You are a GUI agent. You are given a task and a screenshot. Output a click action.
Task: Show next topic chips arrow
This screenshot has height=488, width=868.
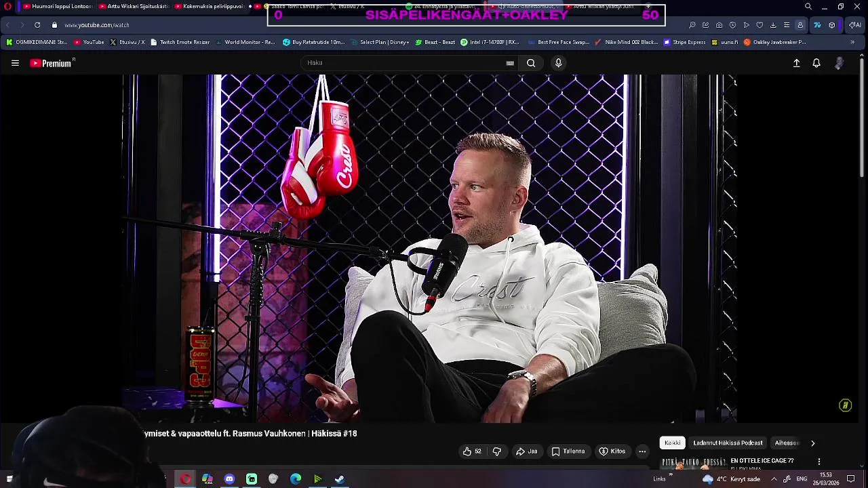point(812,443)
